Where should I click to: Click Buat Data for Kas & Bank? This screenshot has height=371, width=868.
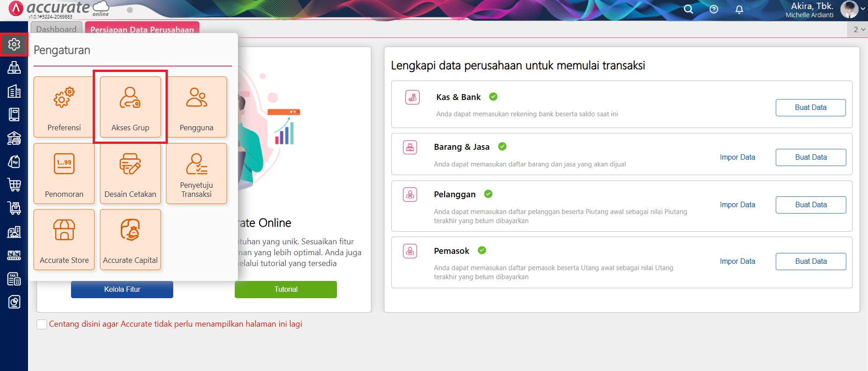(810, 108)
